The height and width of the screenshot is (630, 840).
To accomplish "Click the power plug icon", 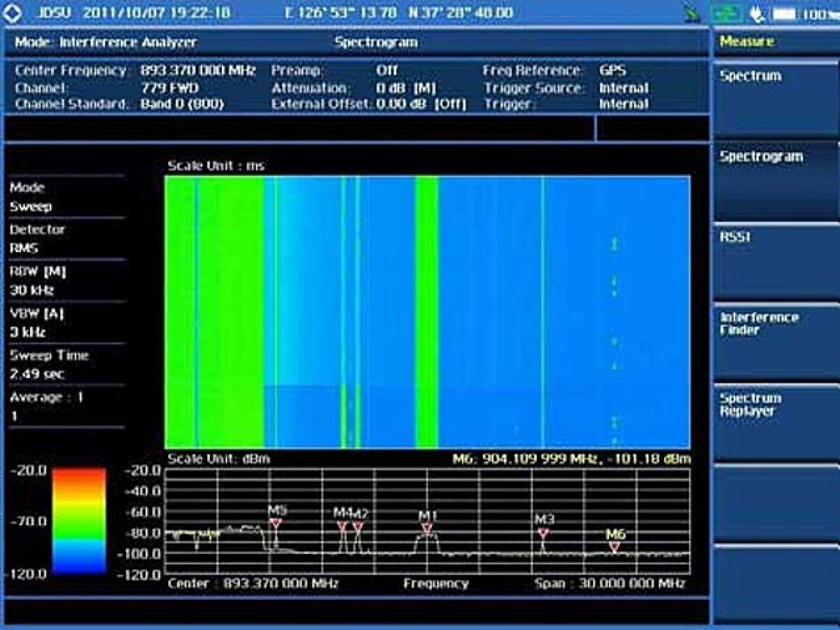I will (757, 13).
